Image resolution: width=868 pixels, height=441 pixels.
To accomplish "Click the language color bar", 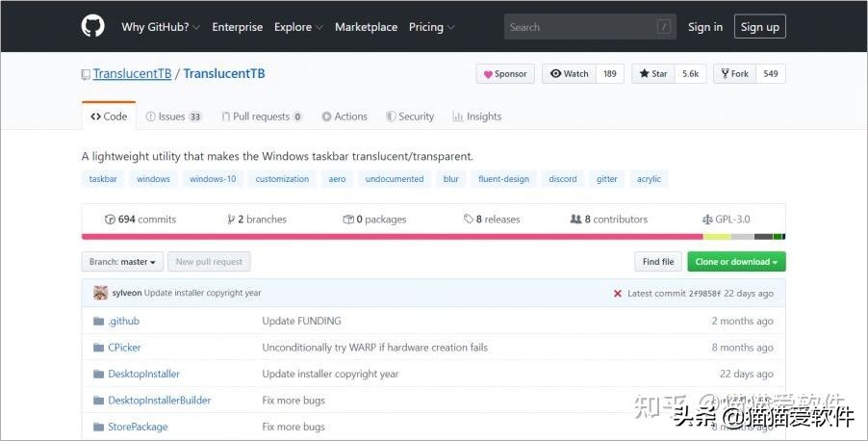I will tap(433, 237).
